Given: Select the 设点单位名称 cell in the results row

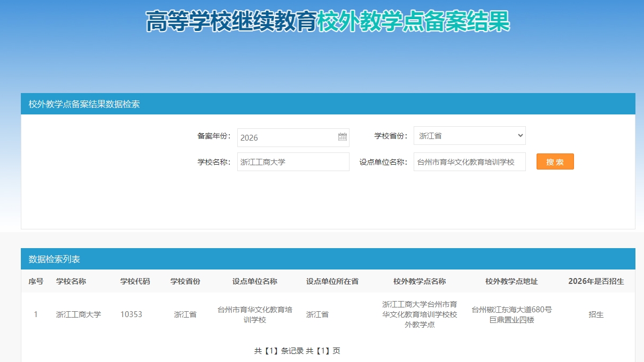Looking at the screenshot, I should (255, 314).
